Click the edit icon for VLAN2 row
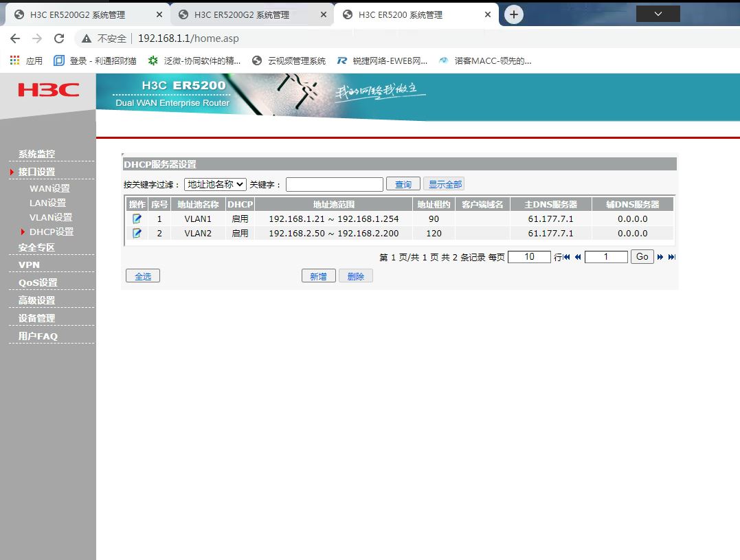Screen dimensions: 740x560 pos(137,233)
